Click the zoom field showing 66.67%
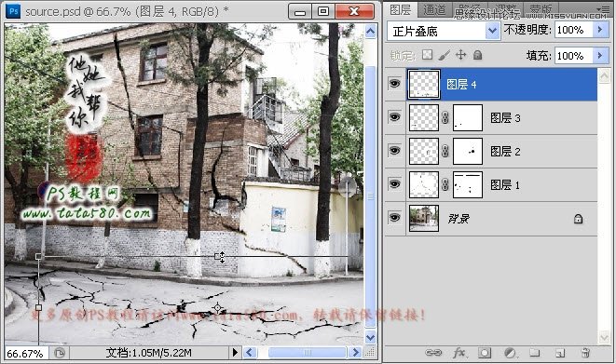Viewport: 616px width, 364px height. (x=26, y=354)
